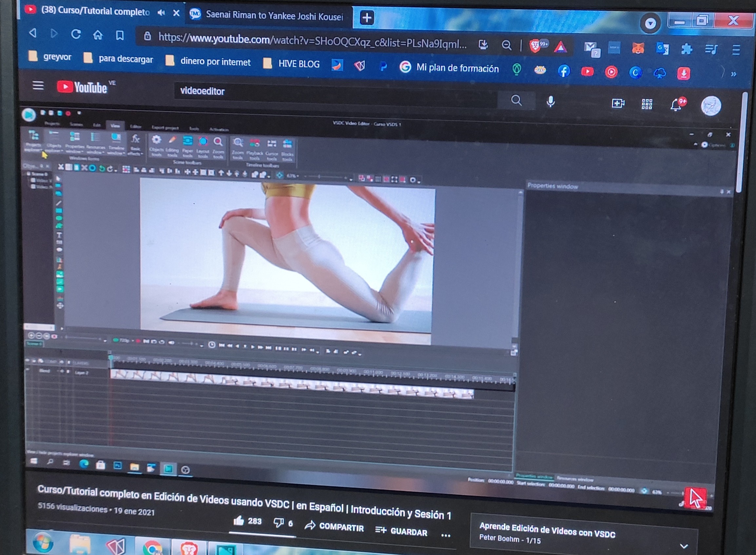Open the video more actions ellipsis
The height and width of the screenshot is (555, 756).
(x=446, y=535)
